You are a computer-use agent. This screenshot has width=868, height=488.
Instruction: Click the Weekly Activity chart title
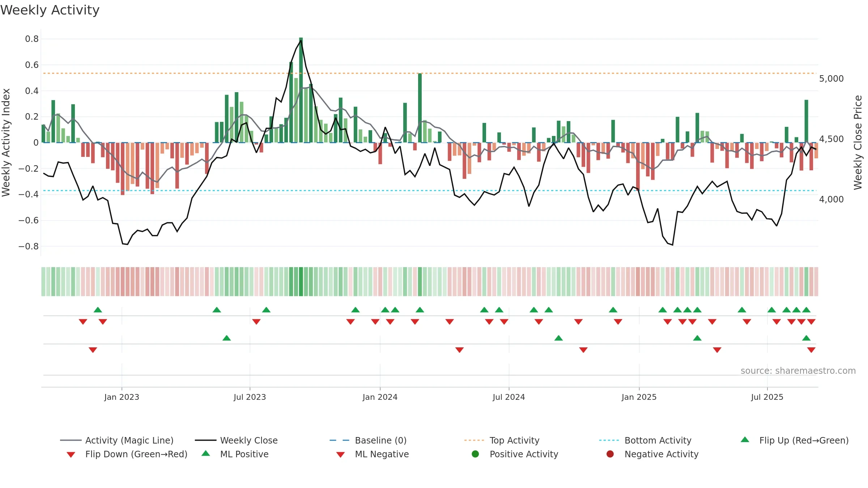coord(50,10)
